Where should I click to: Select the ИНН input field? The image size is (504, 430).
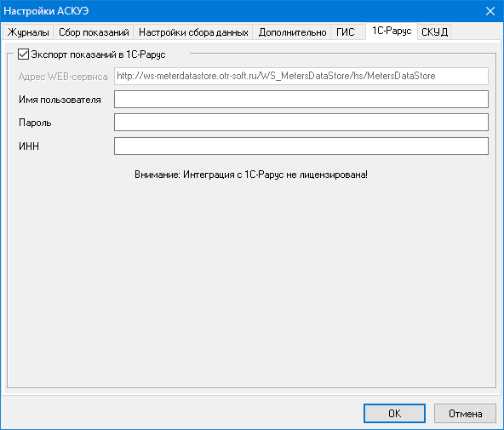301,146
